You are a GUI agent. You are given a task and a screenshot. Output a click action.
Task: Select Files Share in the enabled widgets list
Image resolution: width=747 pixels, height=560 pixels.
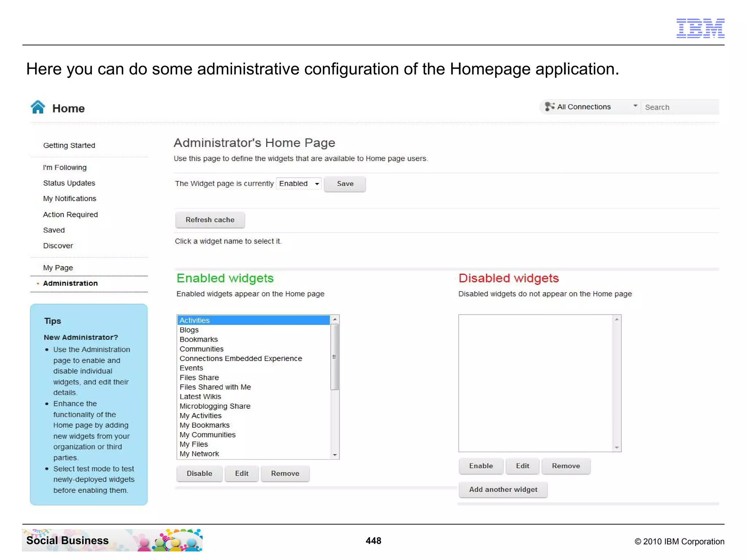pos(253,378)
